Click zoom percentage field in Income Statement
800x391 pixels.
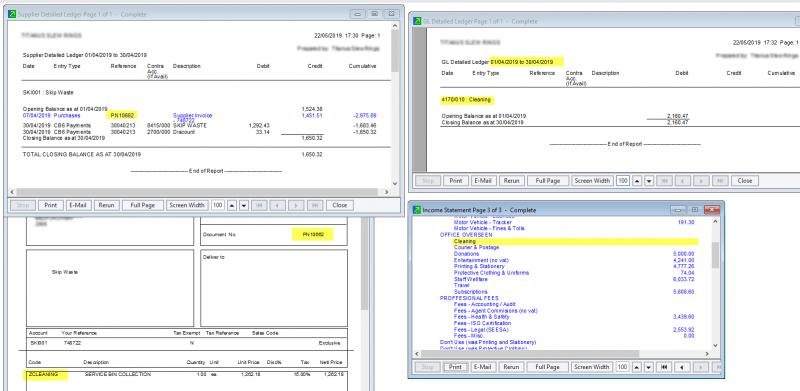(x=622, y=367)
